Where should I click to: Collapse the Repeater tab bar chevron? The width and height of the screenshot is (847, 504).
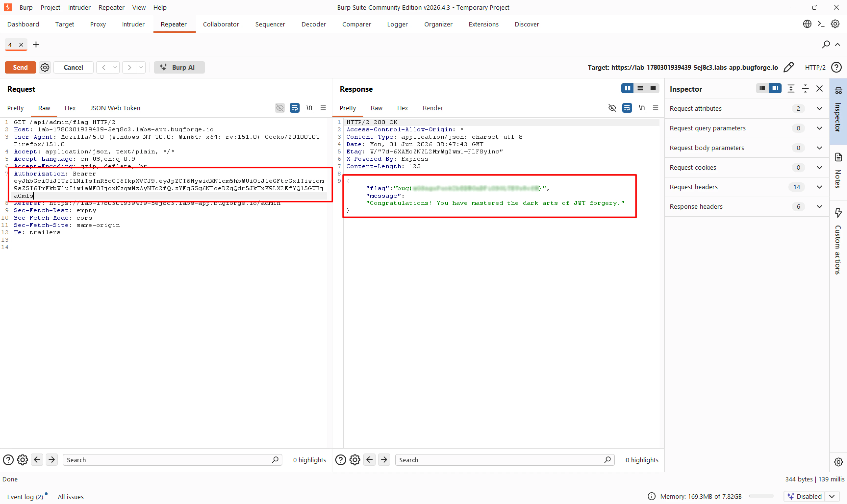(x=838, y=44)
